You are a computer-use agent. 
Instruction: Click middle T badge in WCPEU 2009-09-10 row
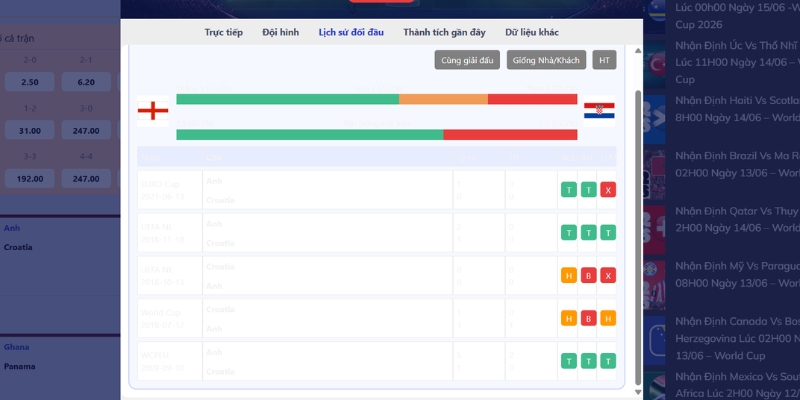click(588, 361)
